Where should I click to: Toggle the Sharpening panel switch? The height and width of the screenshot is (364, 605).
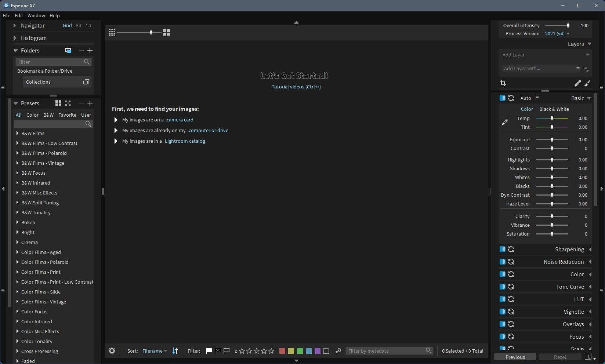click(502, 249)
